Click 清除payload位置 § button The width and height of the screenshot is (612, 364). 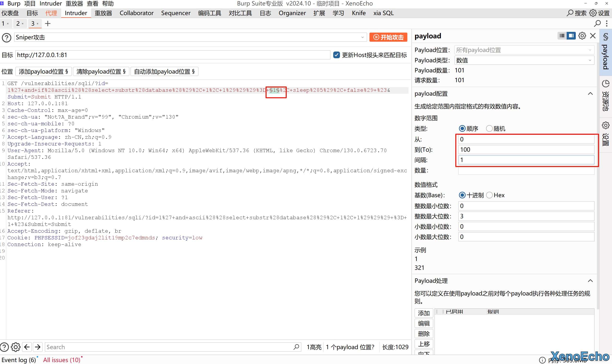click(101, 72)
